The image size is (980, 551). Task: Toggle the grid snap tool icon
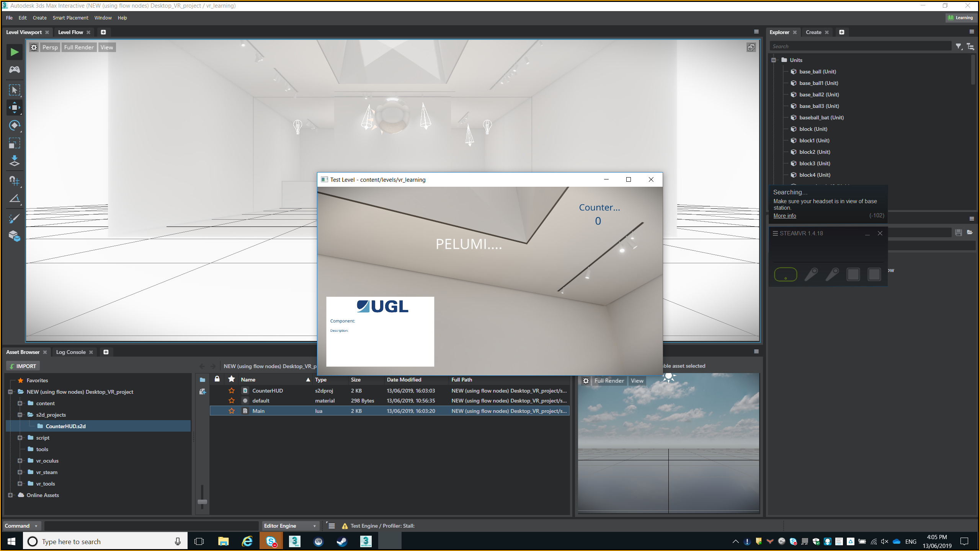point(14,181)
